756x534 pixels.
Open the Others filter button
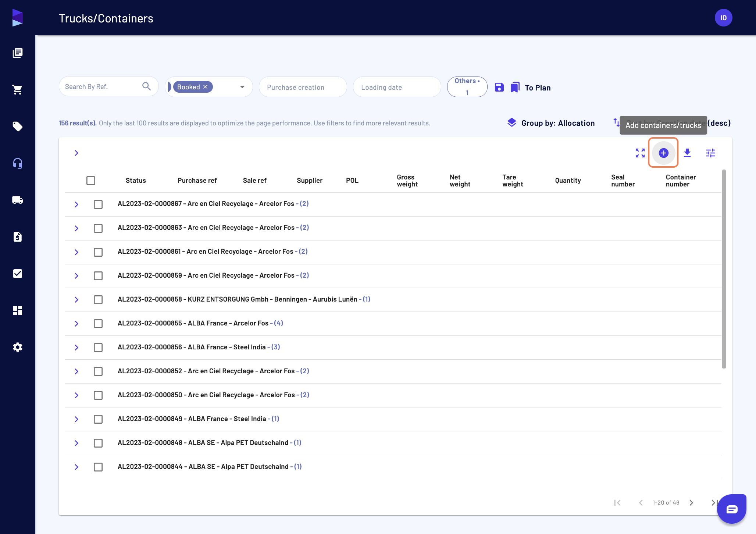(x=467, y=87)
